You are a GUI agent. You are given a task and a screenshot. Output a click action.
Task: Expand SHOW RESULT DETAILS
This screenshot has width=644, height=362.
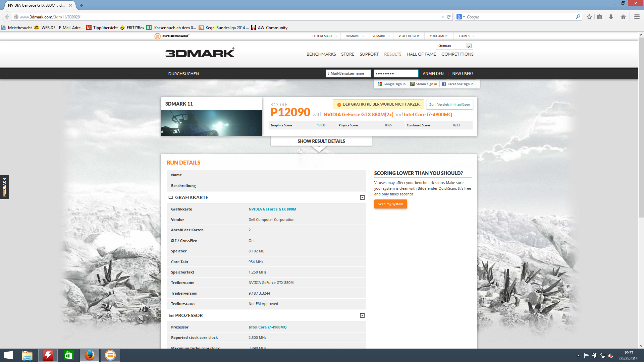pyautogui.click(x=321, y=141)
